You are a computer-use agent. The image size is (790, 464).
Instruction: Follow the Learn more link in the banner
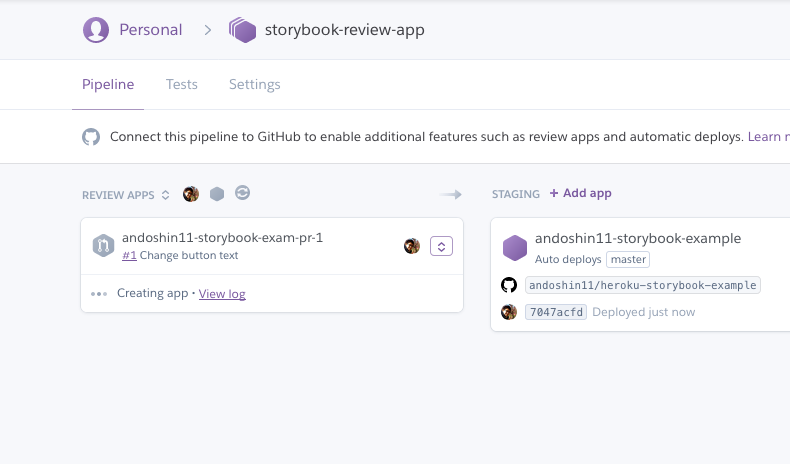768,137
